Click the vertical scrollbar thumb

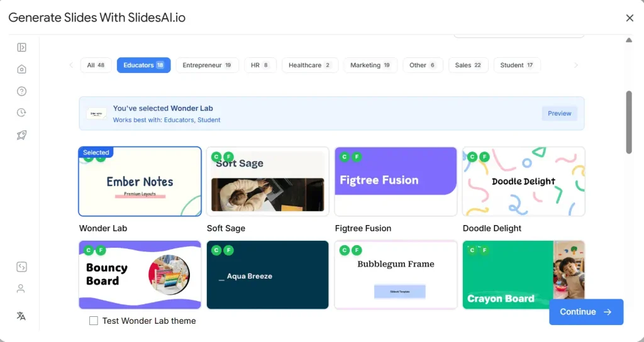click(629, 122)
